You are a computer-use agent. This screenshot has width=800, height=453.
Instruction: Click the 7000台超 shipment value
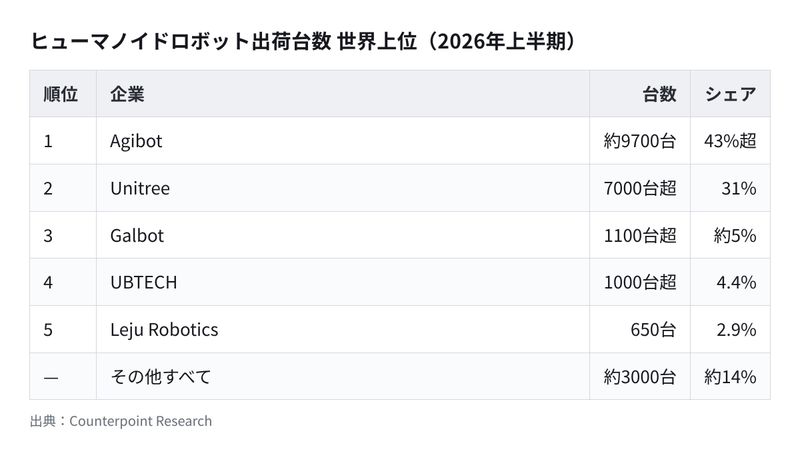(640, 189)
